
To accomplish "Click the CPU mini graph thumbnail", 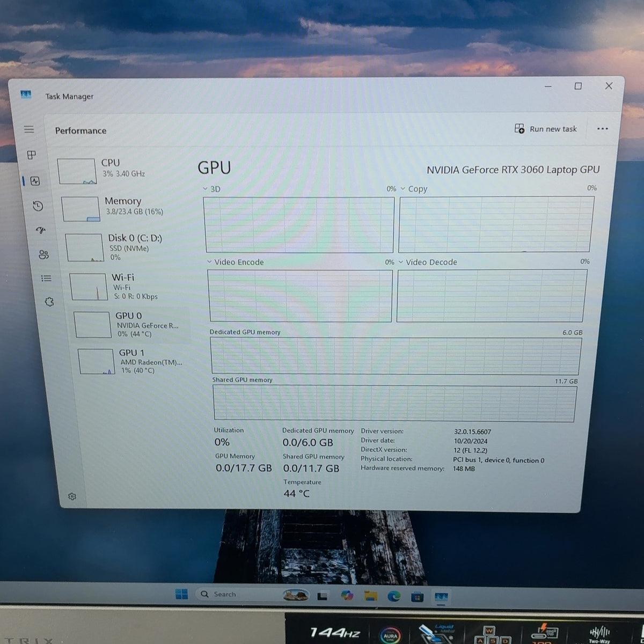I will [77, 171].
